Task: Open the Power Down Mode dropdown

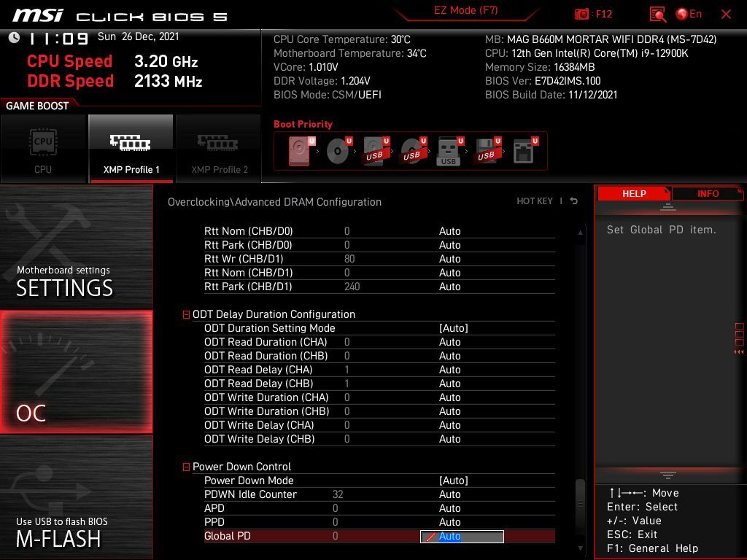Action: point(453,481)
